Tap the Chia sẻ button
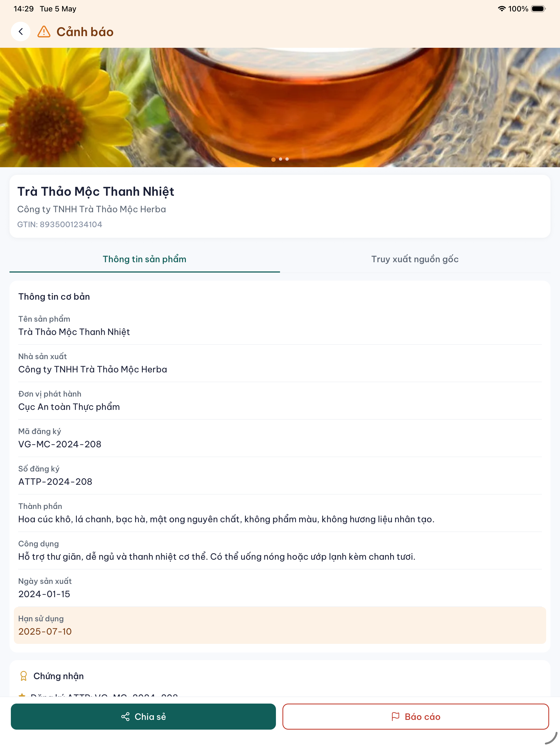The height and width of the screenshot is (747, 560). 143,717
